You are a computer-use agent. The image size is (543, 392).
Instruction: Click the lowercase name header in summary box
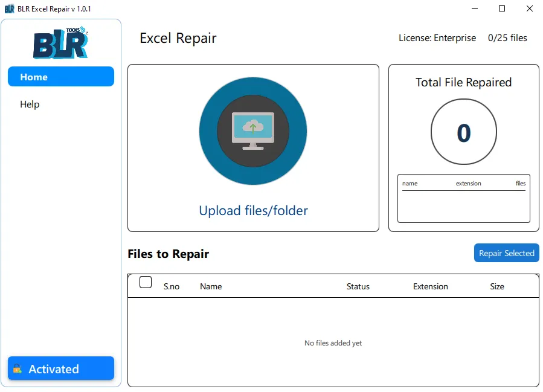(410, 184)
